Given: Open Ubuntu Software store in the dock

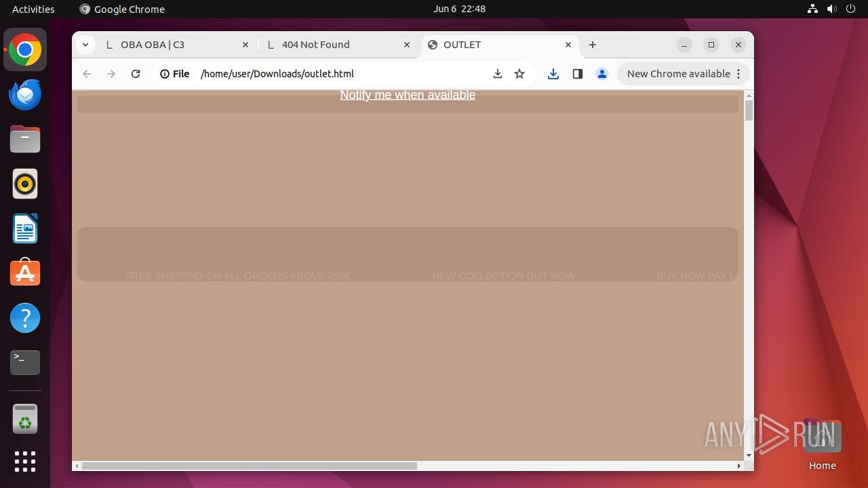Looking at the screenshot, I should (x=25, y=273).
